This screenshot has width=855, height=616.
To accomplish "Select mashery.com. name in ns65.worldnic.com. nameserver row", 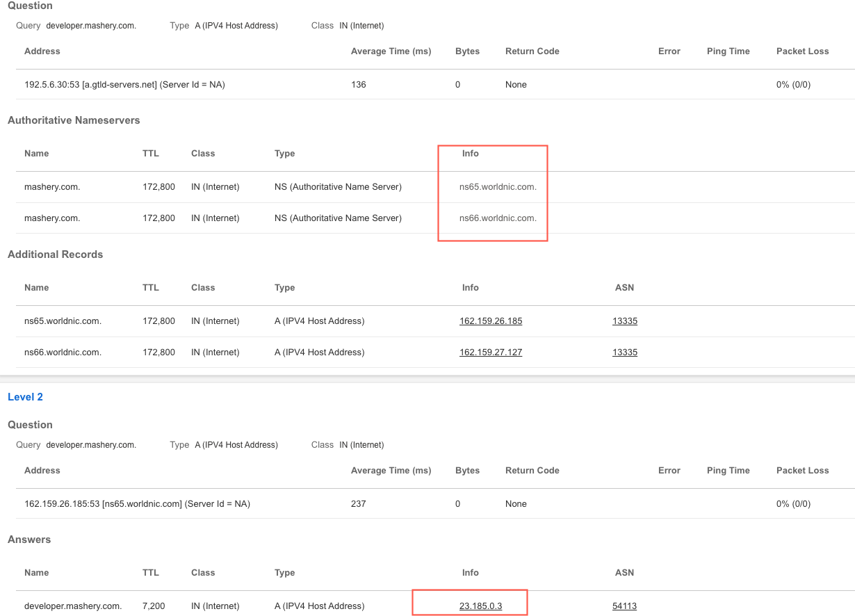I will (x=52, y=187).
